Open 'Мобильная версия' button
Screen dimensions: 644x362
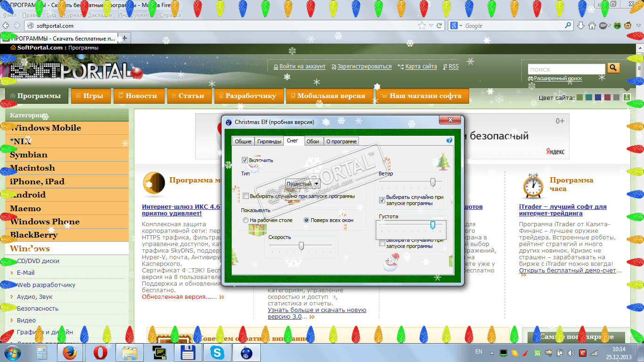330,96
